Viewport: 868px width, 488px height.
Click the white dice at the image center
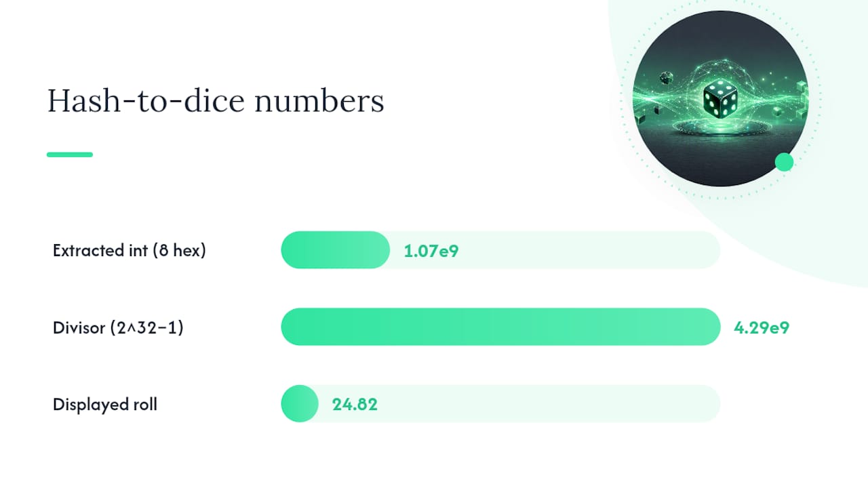pyautogui.click(x=720, y=99)
